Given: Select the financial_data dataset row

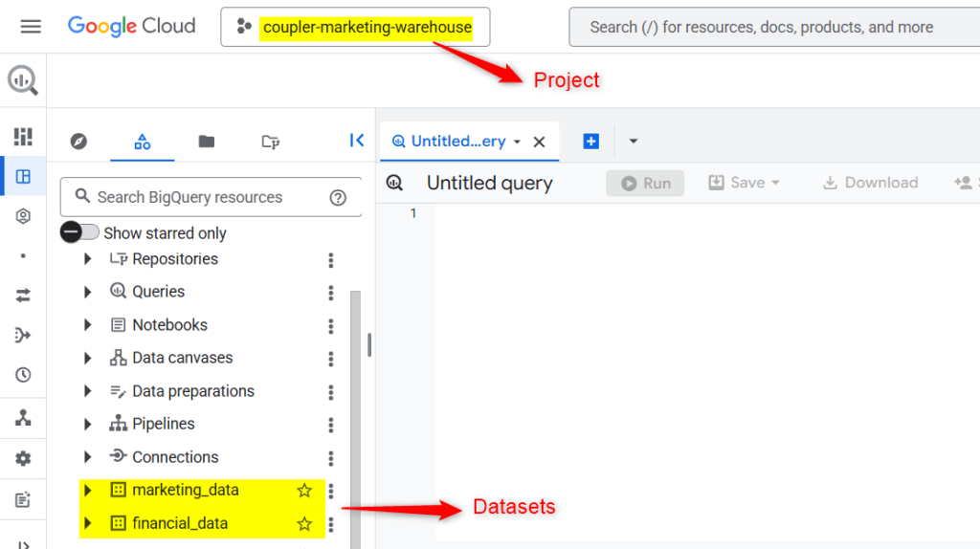Looking at the screenshot, I should tap(202, 523).
